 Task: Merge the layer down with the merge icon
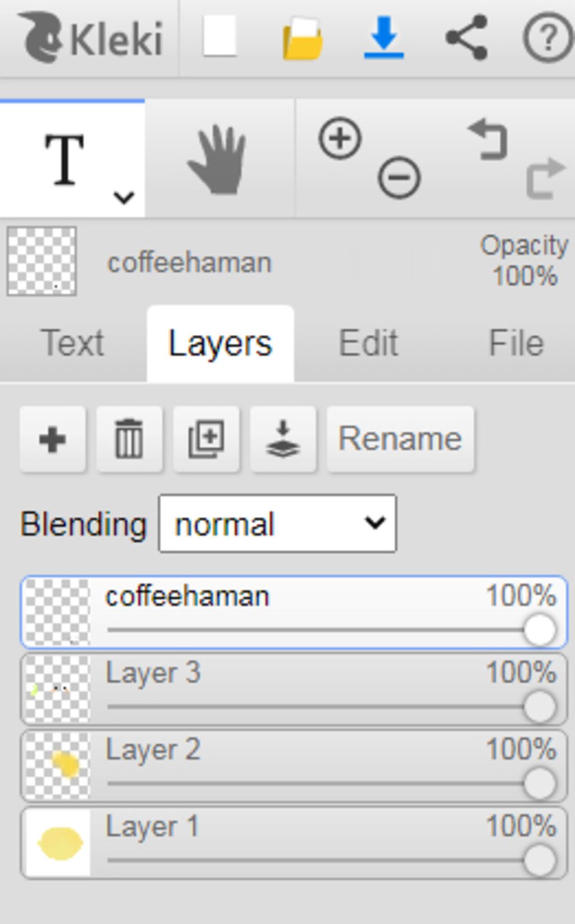[x=282, y=439]
